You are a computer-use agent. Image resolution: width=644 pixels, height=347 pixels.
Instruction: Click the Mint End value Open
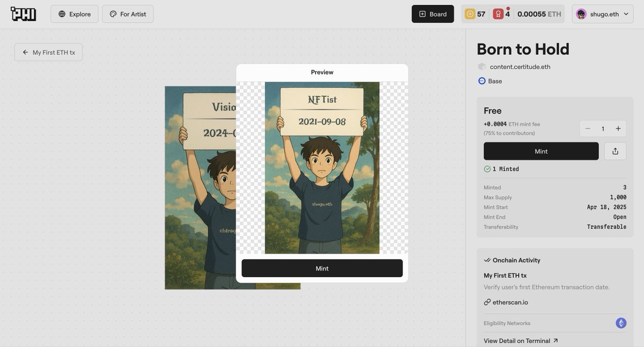[620, 217]
